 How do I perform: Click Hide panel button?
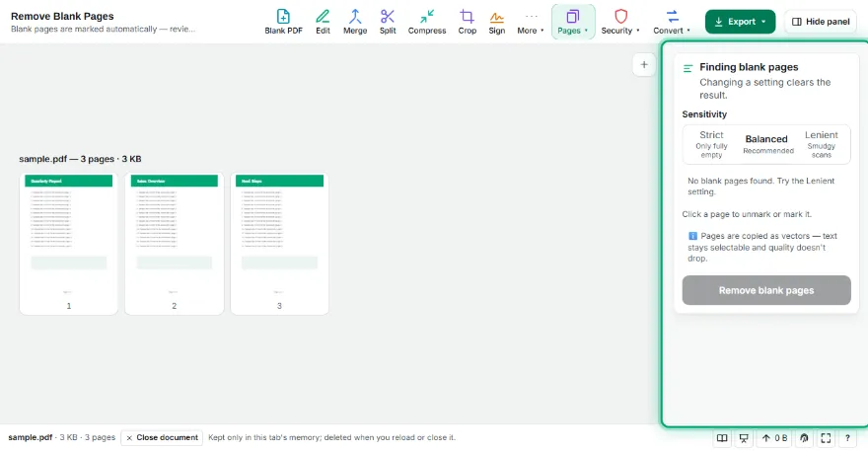tap(821, 22)
